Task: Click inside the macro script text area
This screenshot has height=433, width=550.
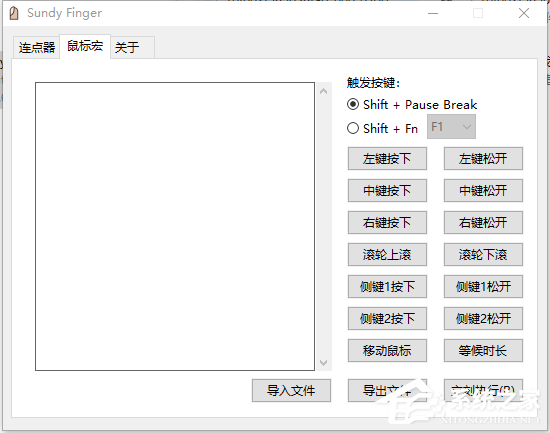Action: (x=175, y=226)
